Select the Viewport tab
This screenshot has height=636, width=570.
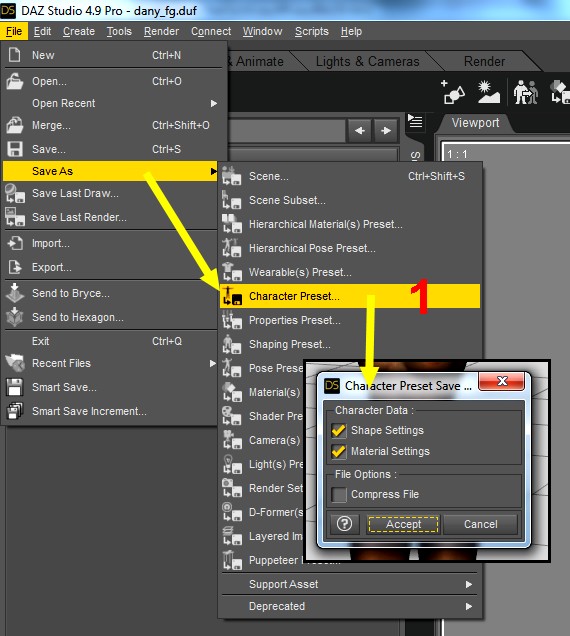475,122
